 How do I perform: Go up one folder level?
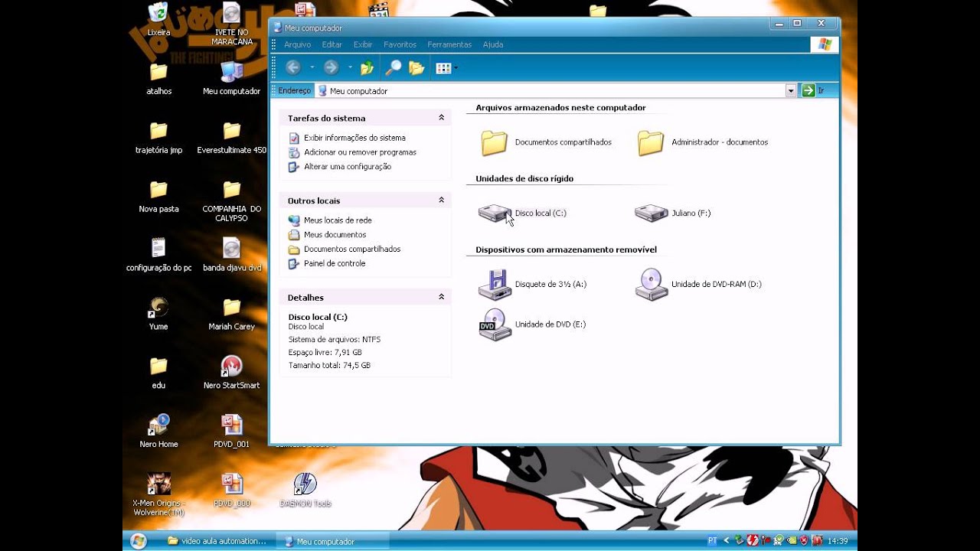pos(367,68)
